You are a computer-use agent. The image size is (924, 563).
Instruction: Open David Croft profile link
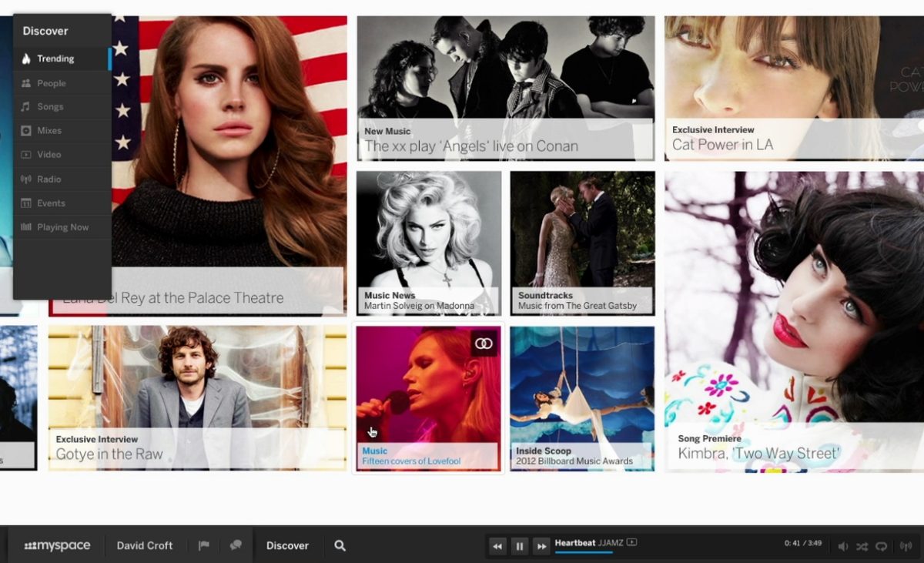click(x=145, y=545)
